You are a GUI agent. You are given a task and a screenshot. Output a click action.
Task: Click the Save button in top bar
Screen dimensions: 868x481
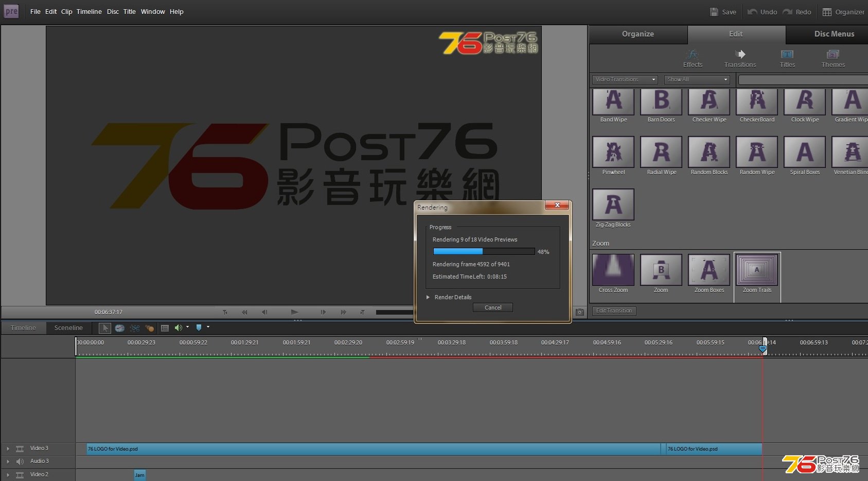click(x=723, y=12)
